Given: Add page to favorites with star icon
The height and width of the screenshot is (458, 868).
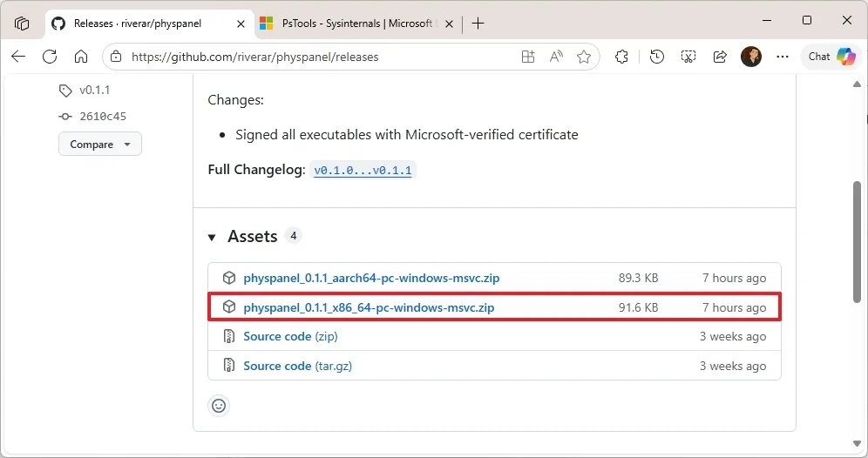Looking at the screenshot, I should (584, 57).
